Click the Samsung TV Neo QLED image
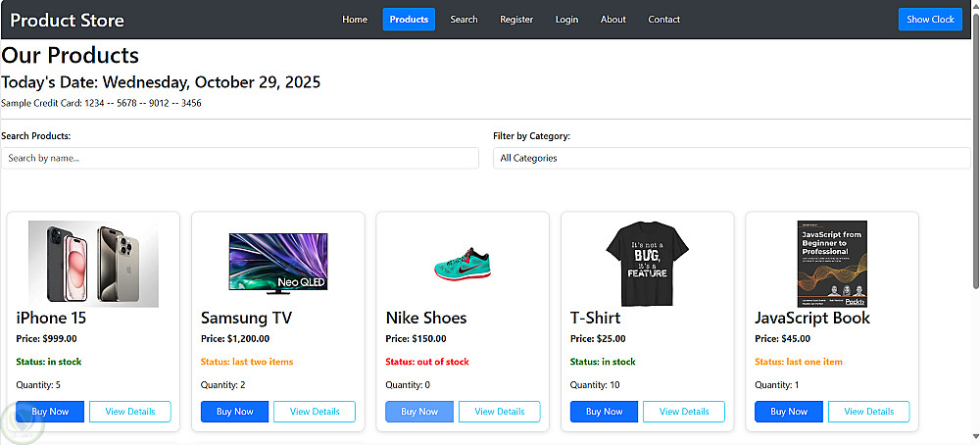The height and width of the screenshot is (445, 980). [x=278, y=264]
